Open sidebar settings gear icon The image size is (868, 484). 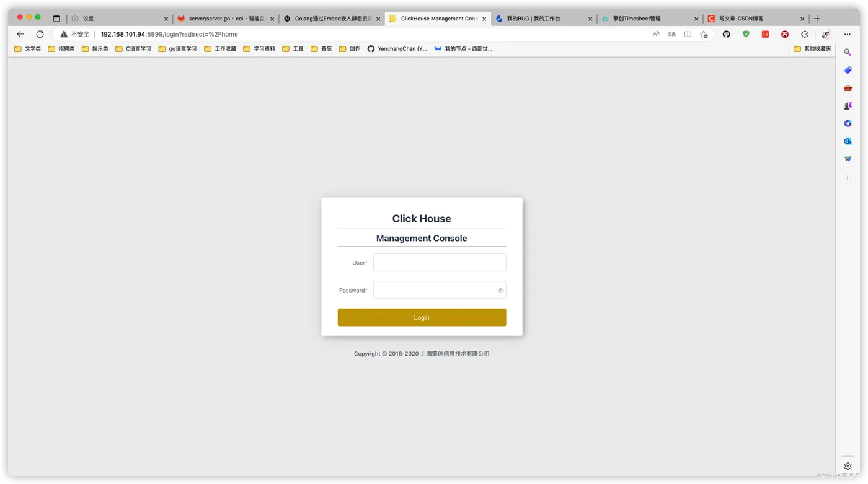(848, 466)
